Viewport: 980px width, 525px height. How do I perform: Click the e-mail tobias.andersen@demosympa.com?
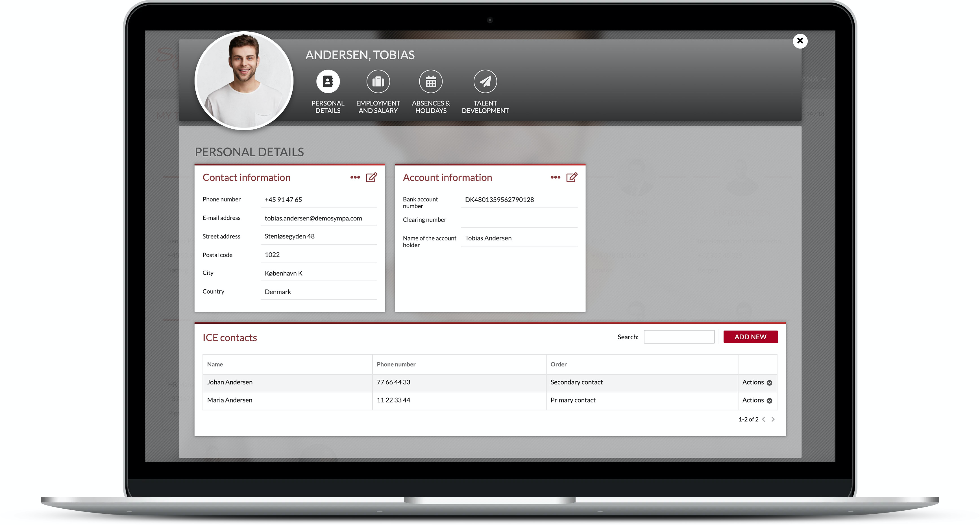(x=313, y=218)
